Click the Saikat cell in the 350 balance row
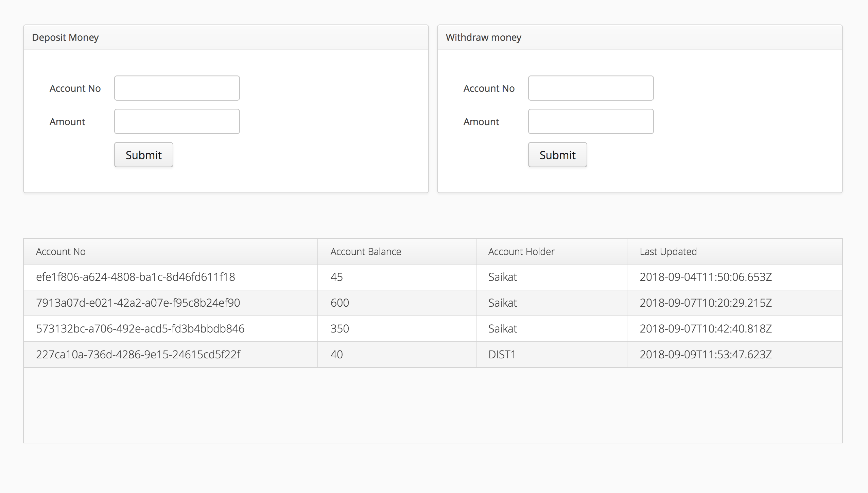The height and width of the screenshot is (493, 868). pyautogui.click(x=502, y=328)
